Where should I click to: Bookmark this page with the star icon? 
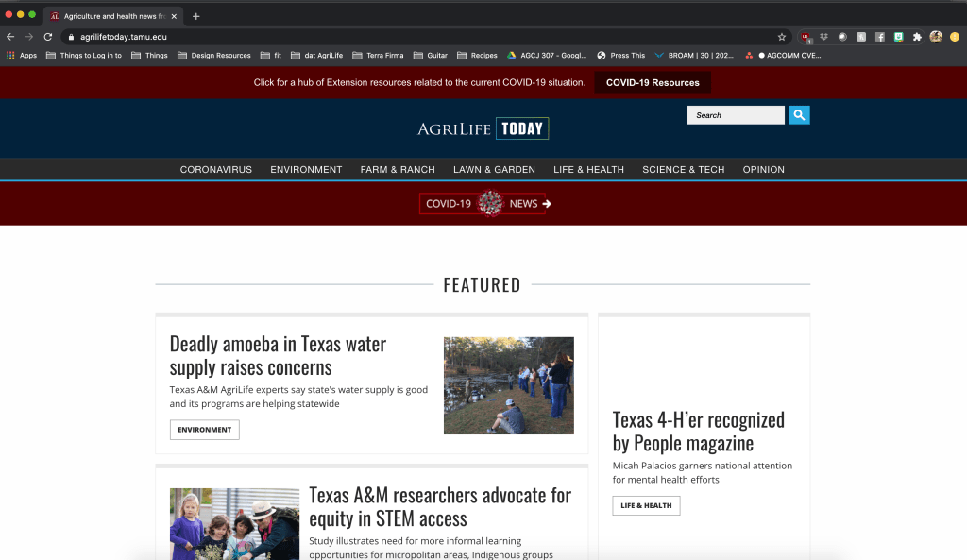(782, 37)
